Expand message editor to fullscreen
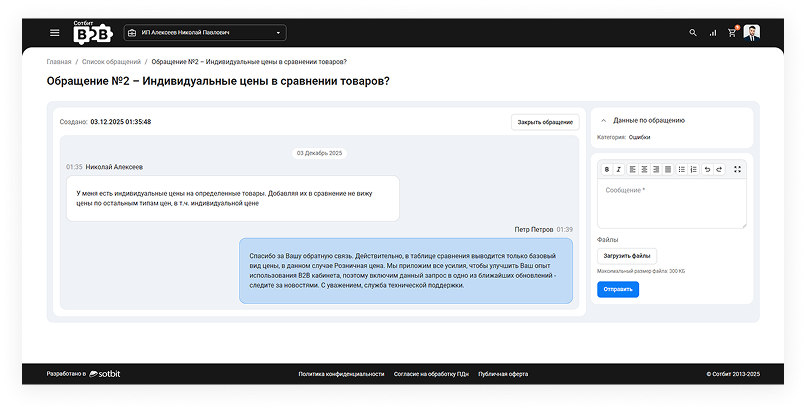This screenshot has height=411, width=807. 738,169
